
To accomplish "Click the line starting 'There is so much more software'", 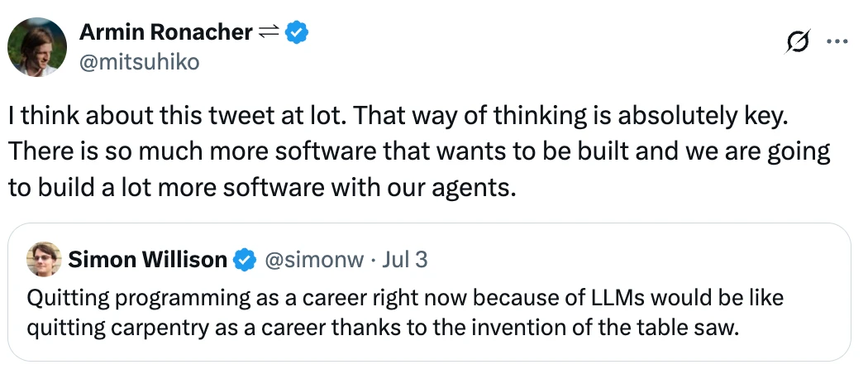I will (418, 152).
